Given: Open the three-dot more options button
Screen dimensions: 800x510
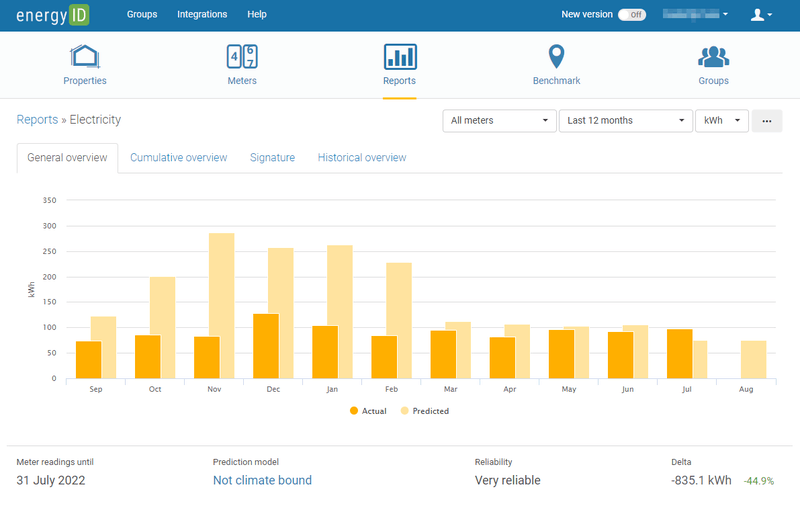Looking at the screenshot, I should point(767,121).
